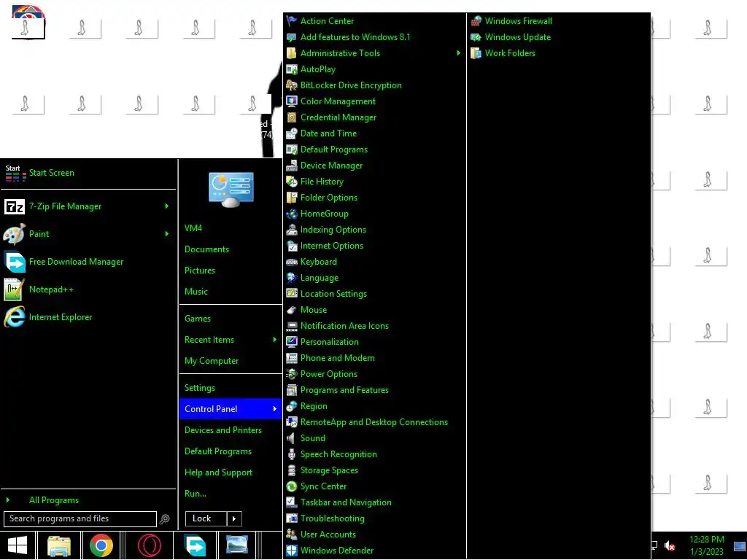The height and width of the screenshot is (560, 747).
Task: Click the Lock button
Action: click(206, 519)
